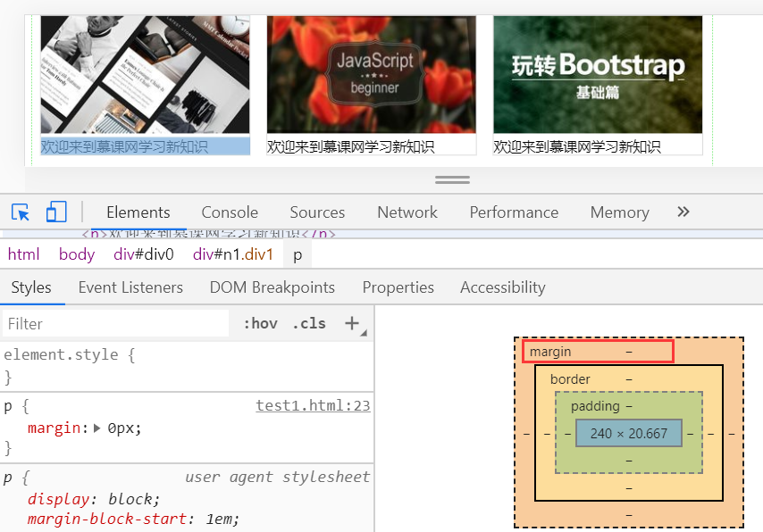The height and width of the screenshot is (532, 763).
Task: Toggle the device toolbar icon
Action: [x=56, y=212]
